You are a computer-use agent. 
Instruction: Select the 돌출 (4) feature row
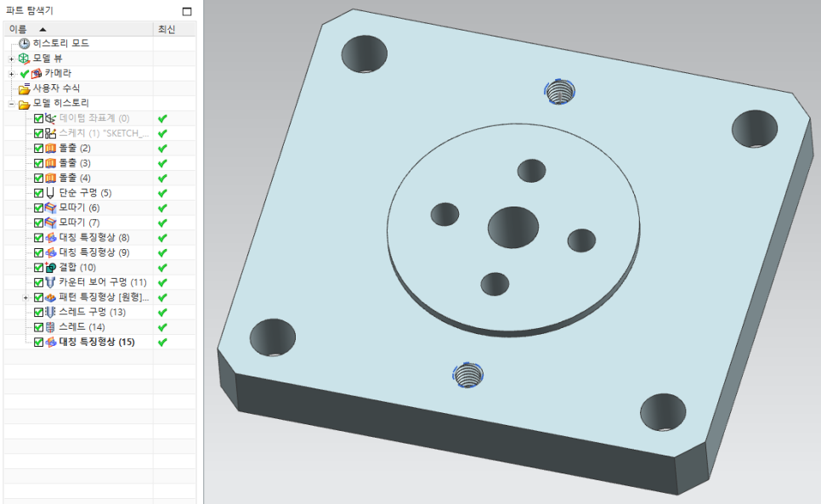[99, 178]
